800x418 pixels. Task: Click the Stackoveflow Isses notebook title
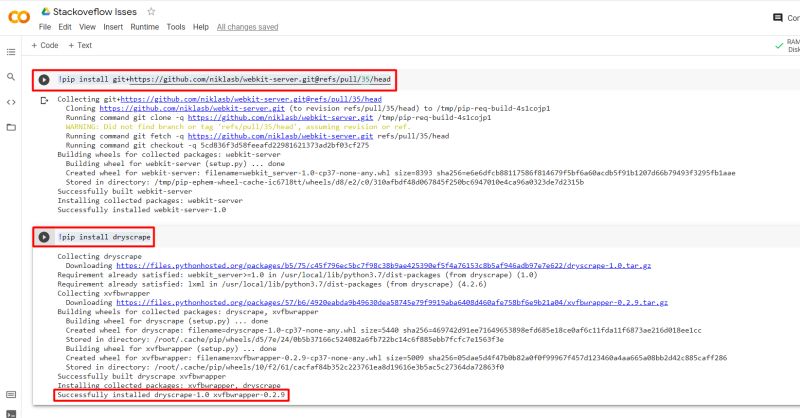[x=95, y=11]
